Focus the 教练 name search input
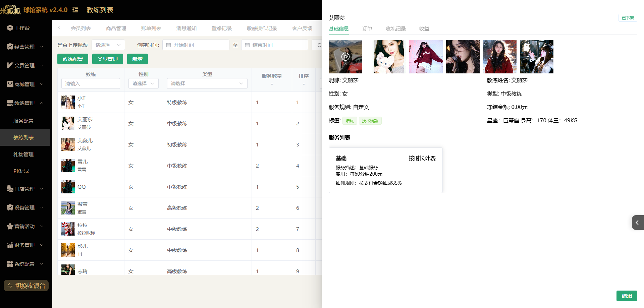 pos(91,83)
